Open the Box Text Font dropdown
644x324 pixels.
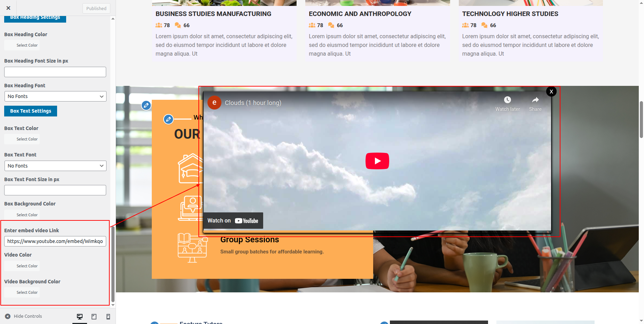pyautogui.click(x=55, y=166)
